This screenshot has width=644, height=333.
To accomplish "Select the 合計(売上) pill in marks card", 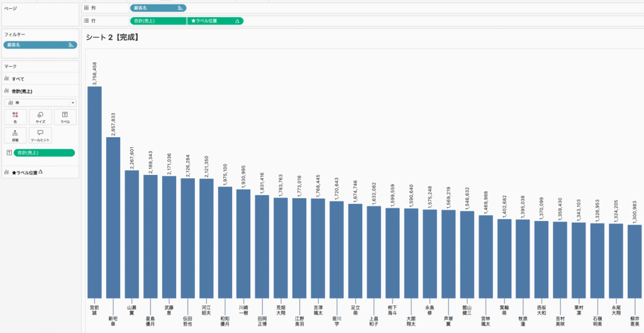I will coord(43,153).
